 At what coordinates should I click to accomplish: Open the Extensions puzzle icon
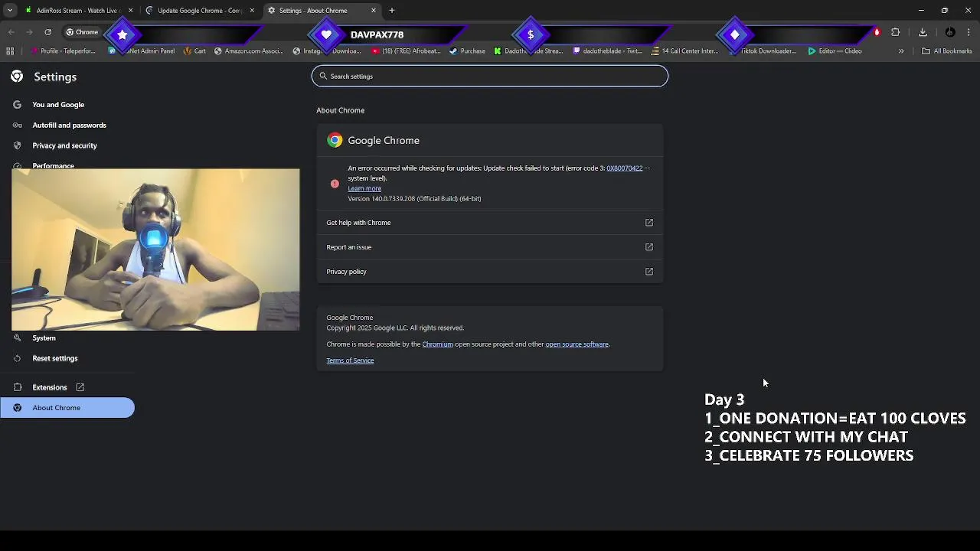[x=895, y=32]
